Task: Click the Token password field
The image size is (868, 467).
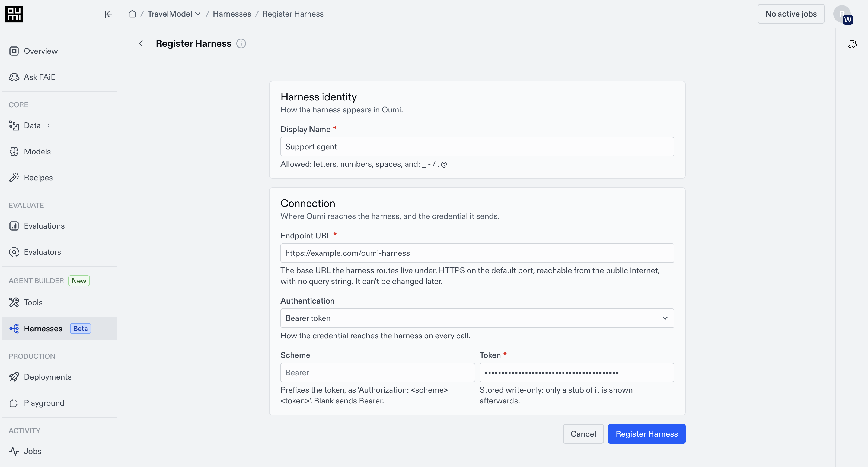Action: 576,373
